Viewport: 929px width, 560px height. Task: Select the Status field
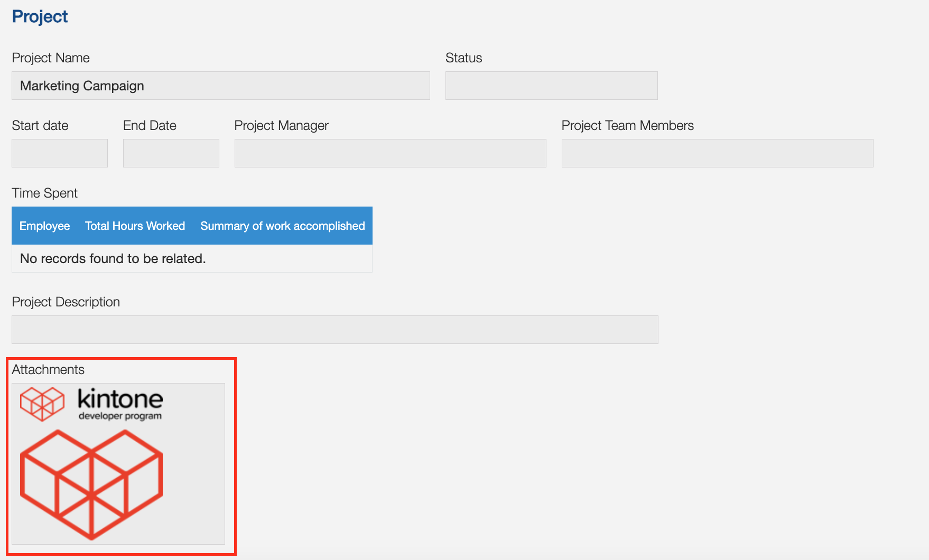(x=551, y=85)
